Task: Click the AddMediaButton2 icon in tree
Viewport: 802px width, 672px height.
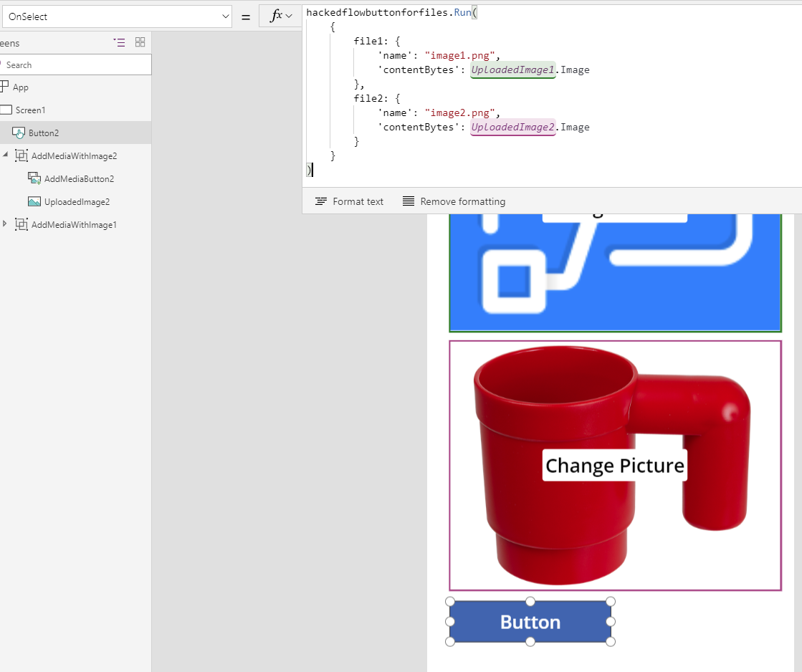Action: [x=34, y=178]
